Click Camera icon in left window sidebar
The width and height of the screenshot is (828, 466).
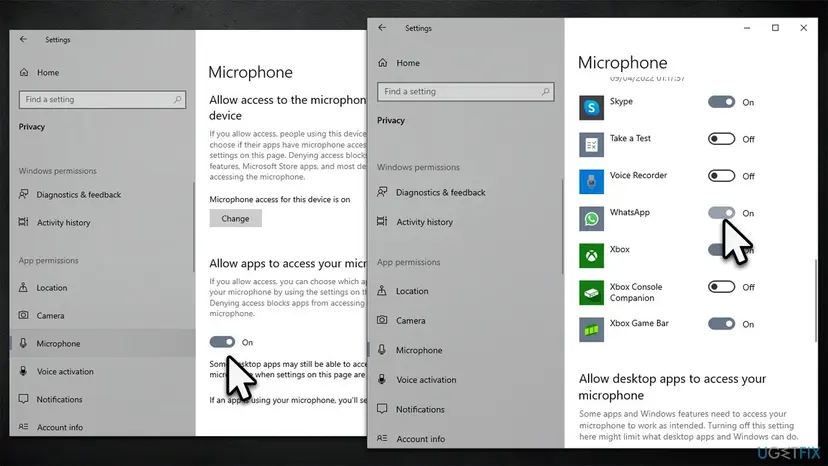pos(24,315)
